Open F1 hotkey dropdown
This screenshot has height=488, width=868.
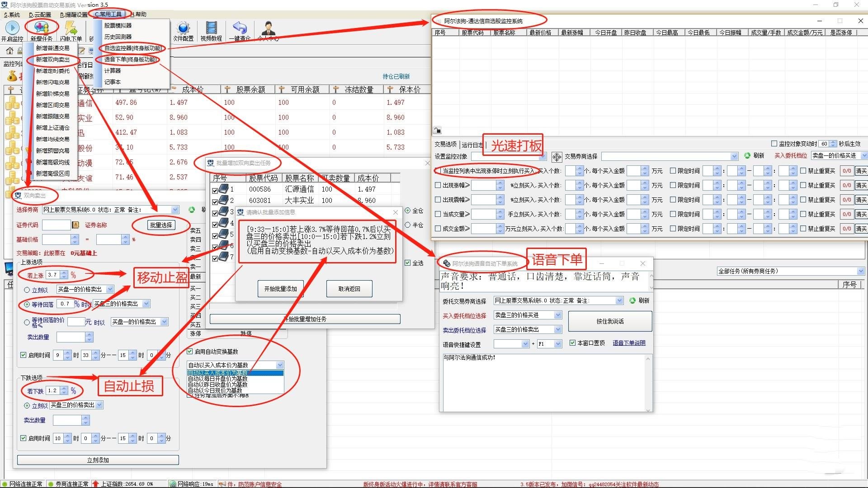pos(549,344)
